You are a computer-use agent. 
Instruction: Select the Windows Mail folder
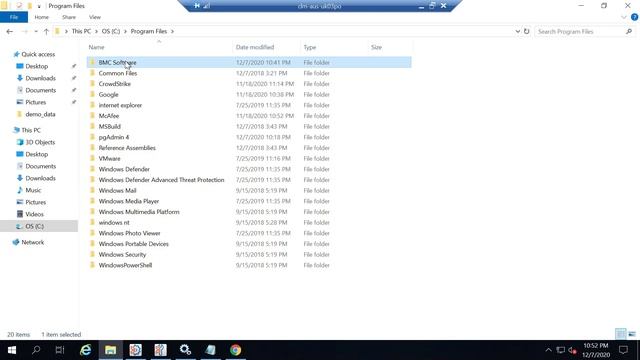point(117,190)
